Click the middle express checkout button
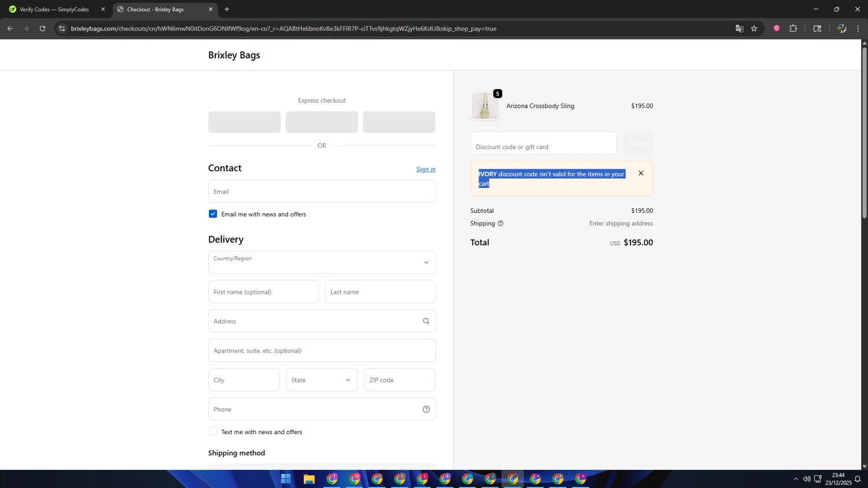868x488 pixels. (x=322, y=122)
